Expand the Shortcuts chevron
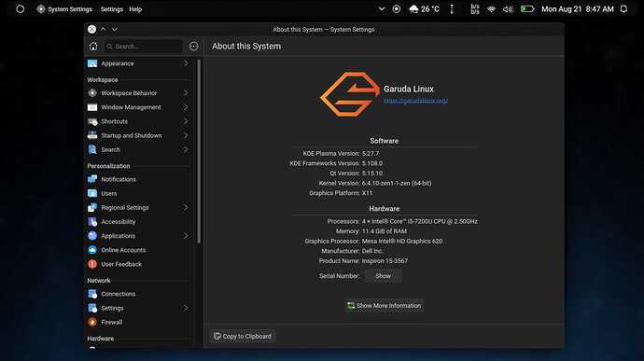644x361 pixels. pyautogui.click(x=186, y=121)
